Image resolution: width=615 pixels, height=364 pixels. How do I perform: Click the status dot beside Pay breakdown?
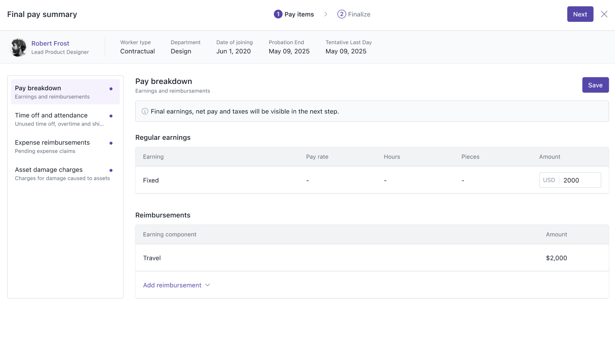[111, 88]
